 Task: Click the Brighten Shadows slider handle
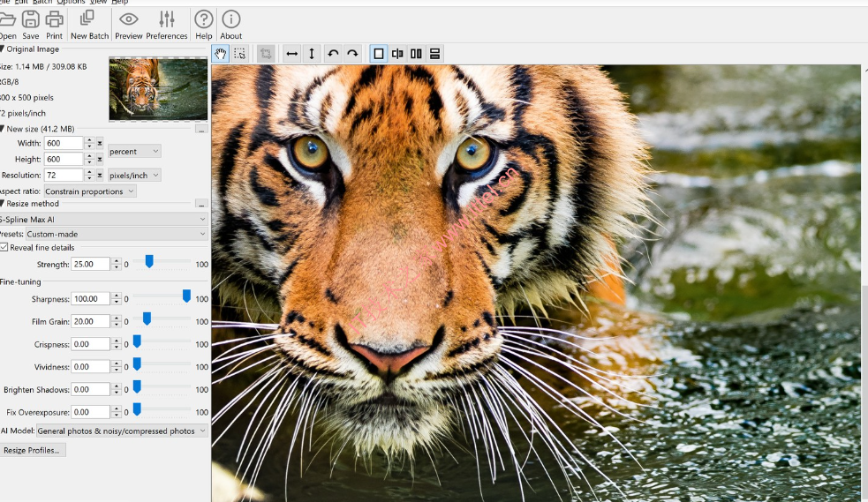point(137,386)
